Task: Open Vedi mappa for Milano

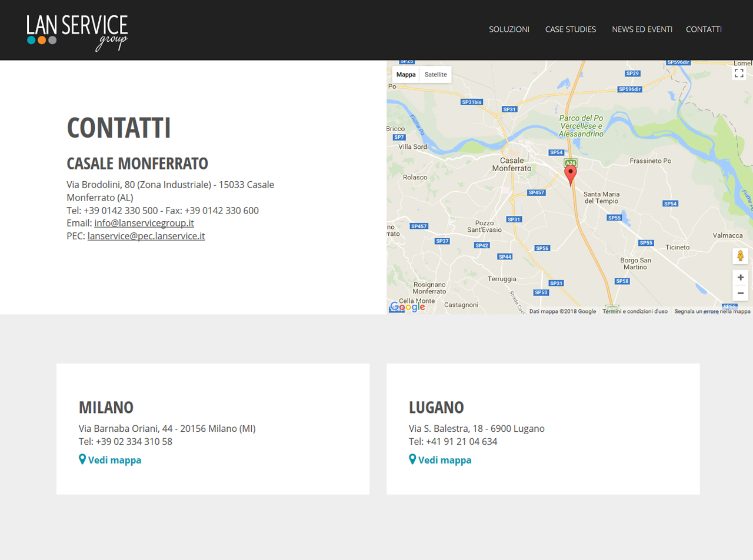Action: [x=115, y=460]
